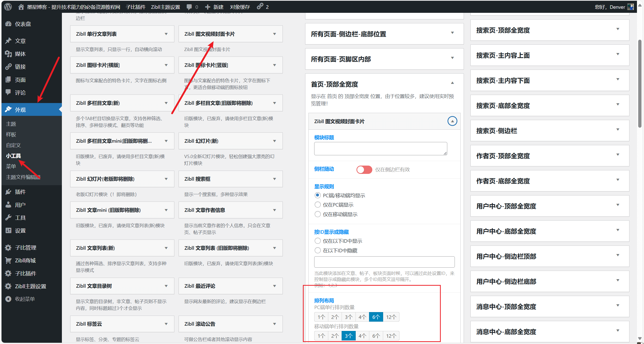Click the 评论 comment icon in sidebar

tap(8, 92)
